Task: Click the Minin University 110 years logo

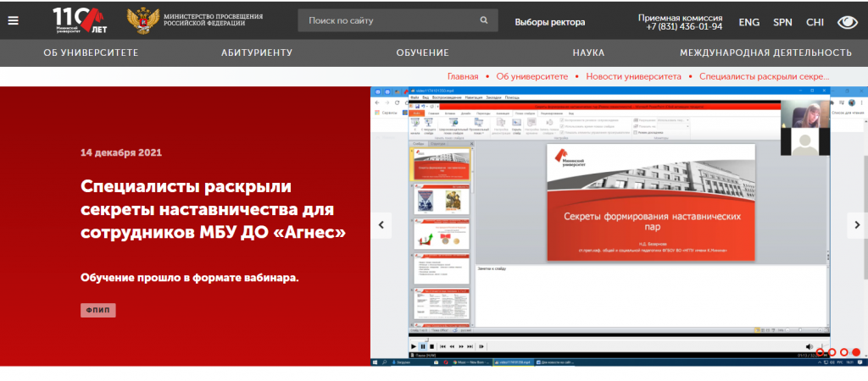Action: pos(80,20)
